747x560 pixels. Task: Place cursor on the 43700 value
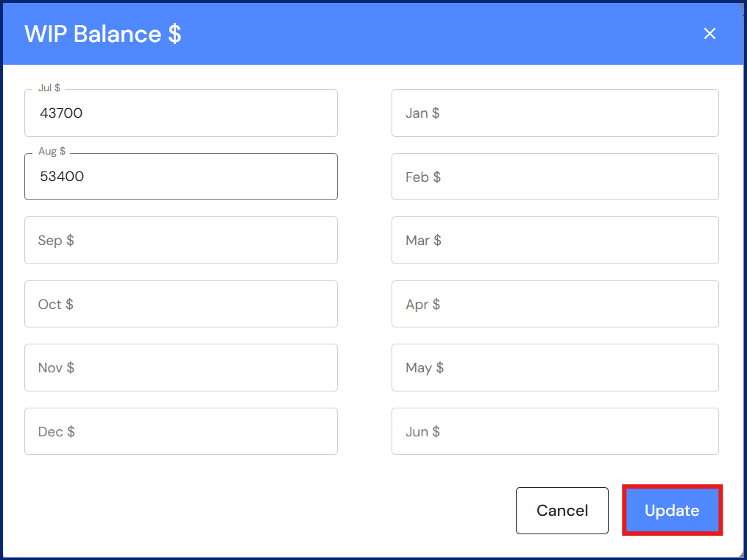[61, 113]
